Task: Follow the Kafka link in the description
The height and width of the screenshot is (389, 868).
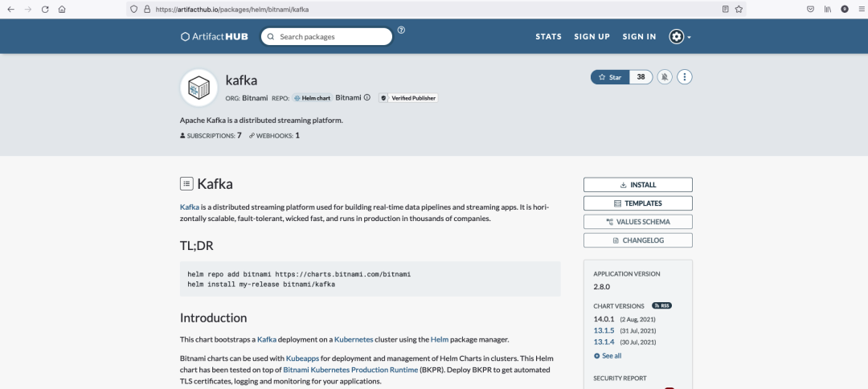Action: [190, 207]
